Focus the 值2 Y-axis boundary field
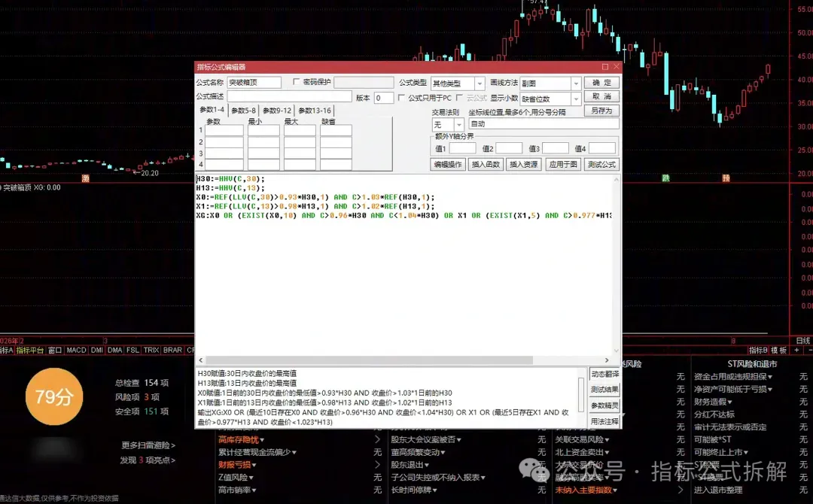Viewport: 813px width, 504px height. (509, 149)
